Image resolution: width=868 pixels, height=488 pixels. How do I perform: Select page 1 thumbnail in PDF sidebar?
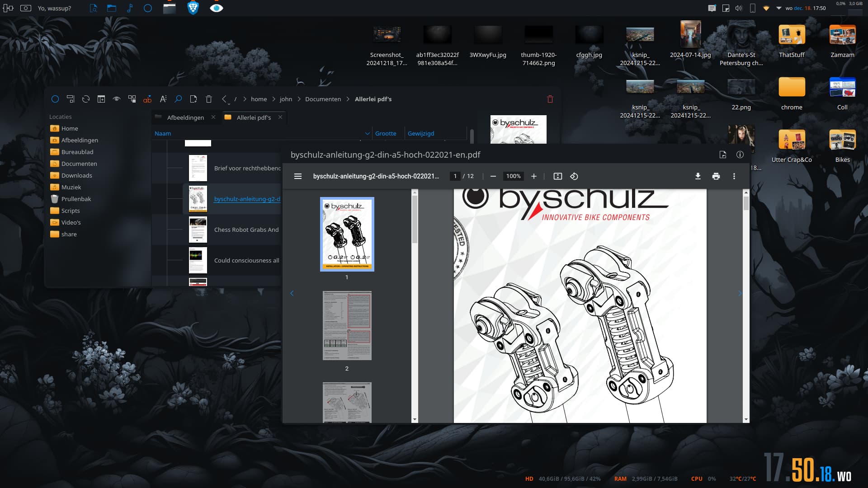[347, 234]
